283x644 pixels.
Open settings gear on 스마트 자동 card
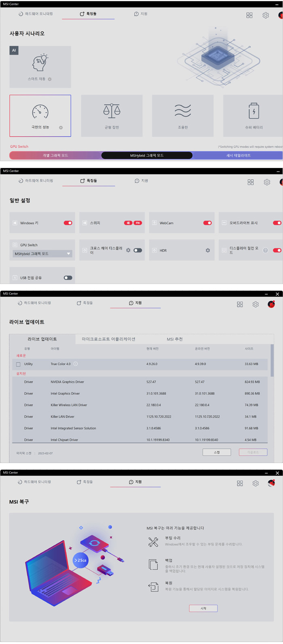[x=50, y=79]
